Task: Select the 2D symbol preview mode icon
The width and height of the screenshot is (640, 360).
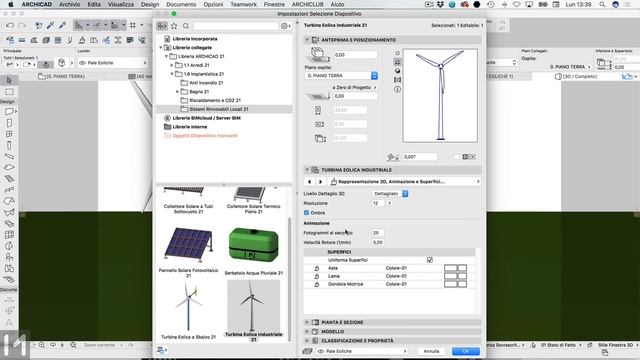Action: (398, 53)
